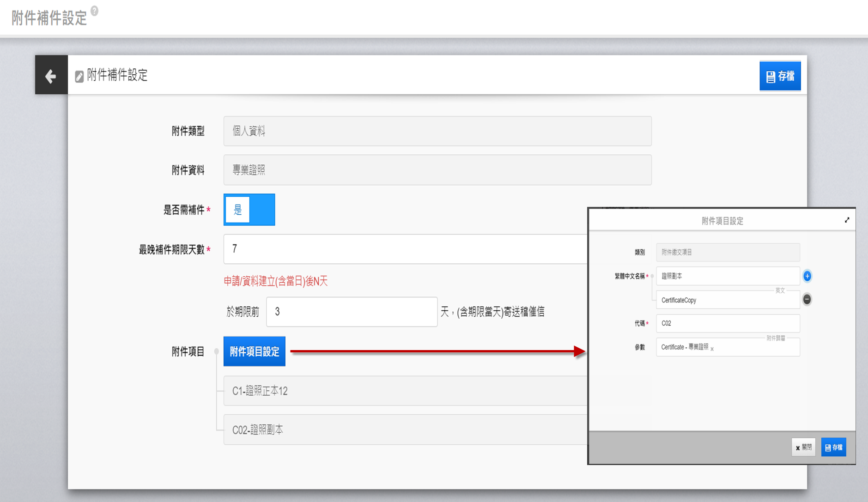This screenshot has width=868, height=502.
Task: Click the 代碼 field containing C02
Action: [728, 323]
